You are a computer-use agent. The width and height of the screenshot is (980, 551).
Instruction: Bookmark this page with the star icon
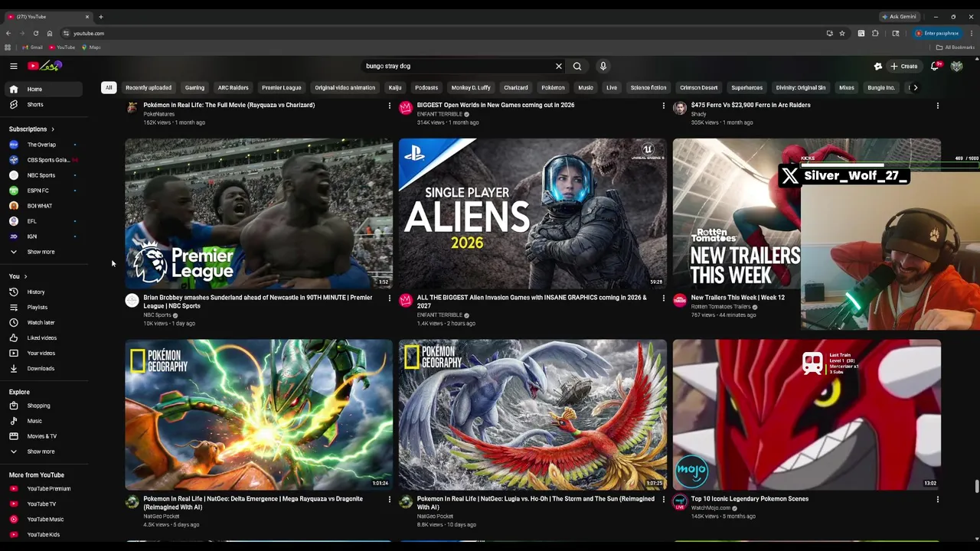842,33
